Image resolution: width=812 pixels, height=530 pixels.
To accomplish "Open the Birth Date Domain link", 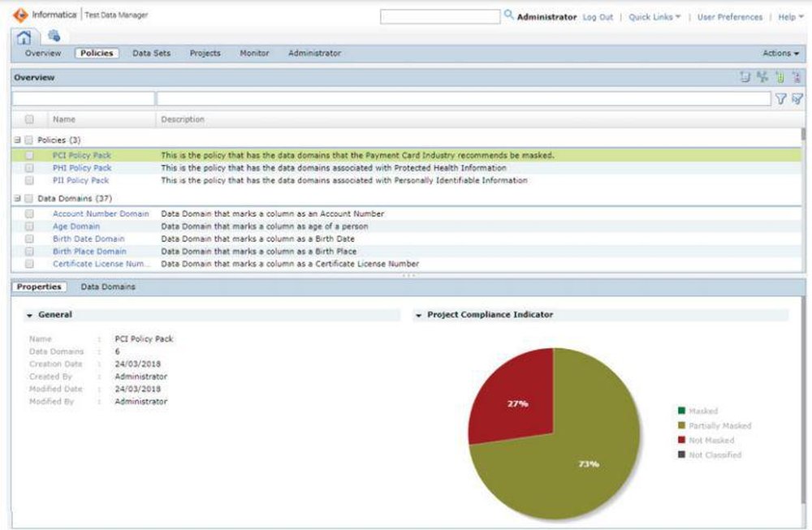I will click(x=89, y=239).
